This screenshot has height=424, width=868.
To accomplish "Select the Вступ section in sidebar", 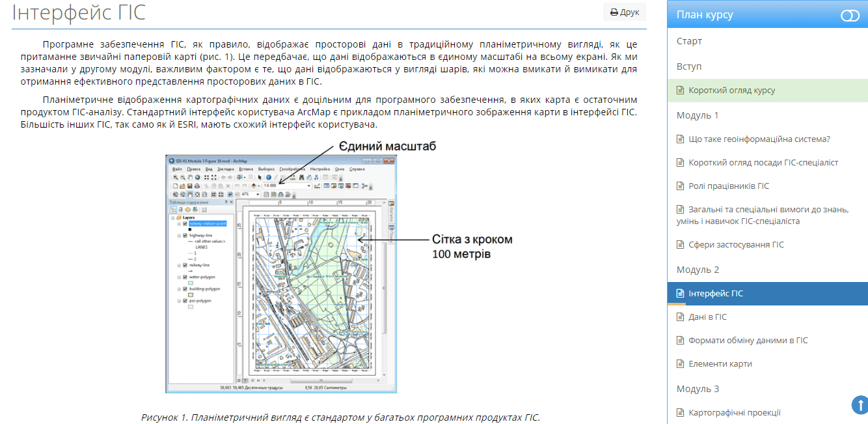I will [x=689, y=66].
